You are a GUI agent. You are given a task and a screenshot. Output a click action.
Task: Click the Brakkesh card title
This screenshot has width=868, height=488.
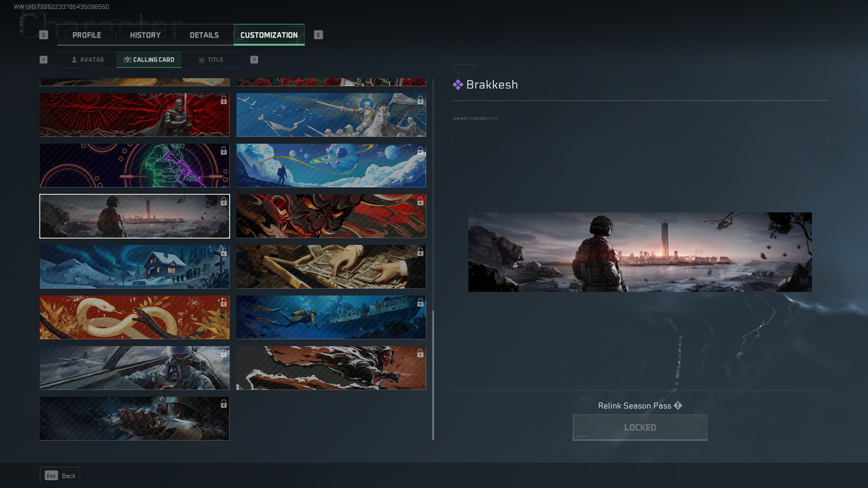[492, 84]
